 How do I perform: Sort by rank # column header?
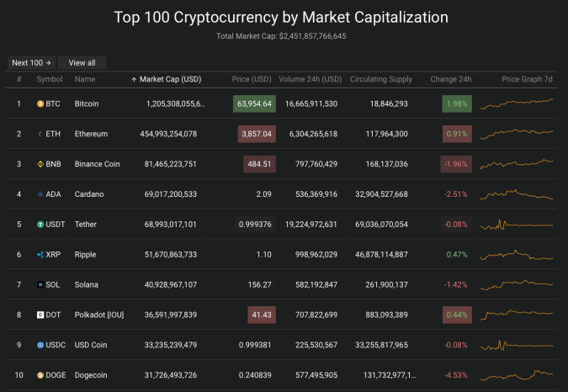(x=19, y=79)
